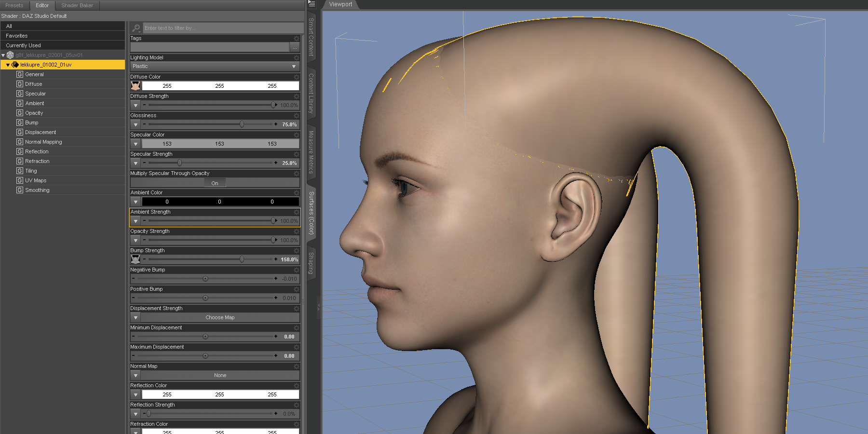Toggle Multiply Specular Through Opacity On button
Image resolution: width=868 pixels, height=434 pixels.
click(215, 183)
